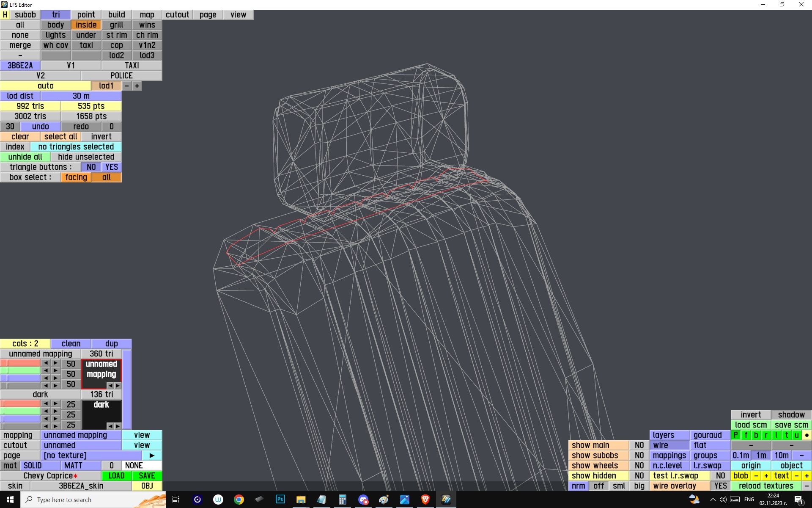The width and height of the screenshot is (812, 508).
Task: Click reload textures button
Action: pos(765,486)
